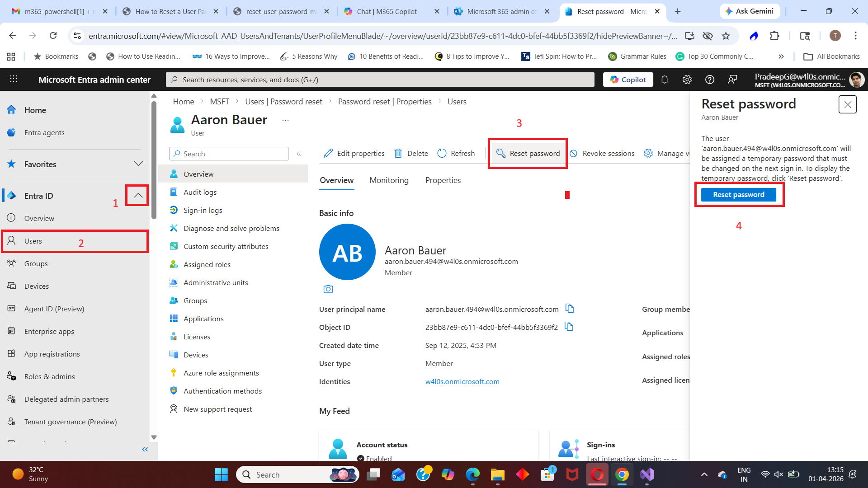Image resolution: width=868 pixels, height=488 pixels.
Task: Switch to the Monitoring tab
Action: (389, 180)
